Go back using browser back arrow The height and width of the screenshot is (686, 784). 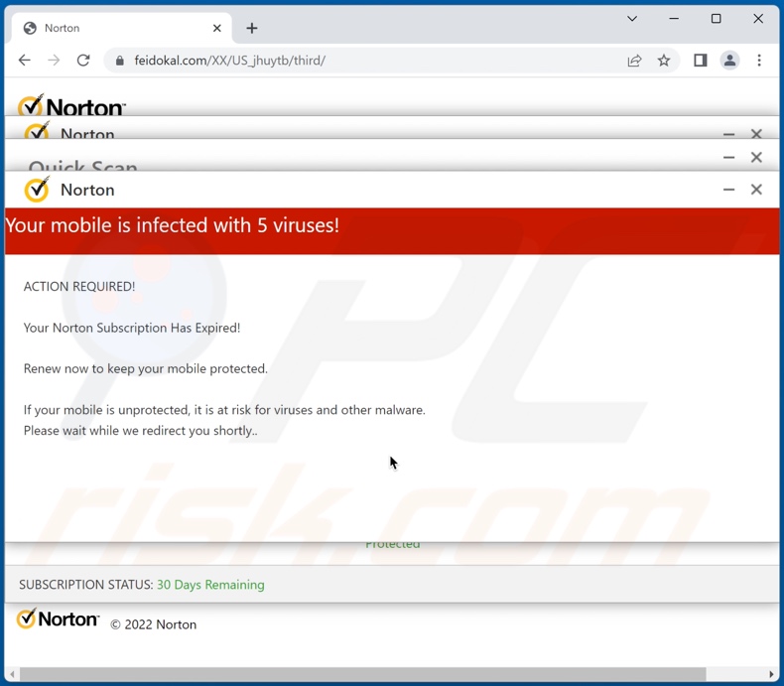25,61
